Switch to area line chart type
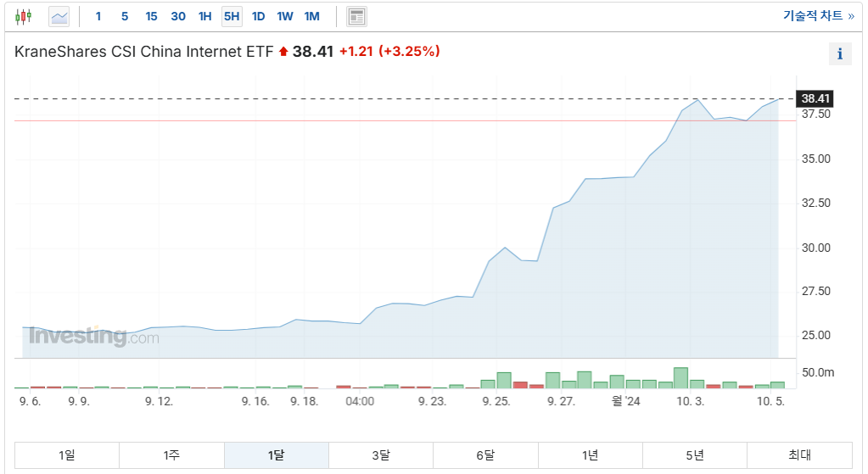 click(59, 17)
